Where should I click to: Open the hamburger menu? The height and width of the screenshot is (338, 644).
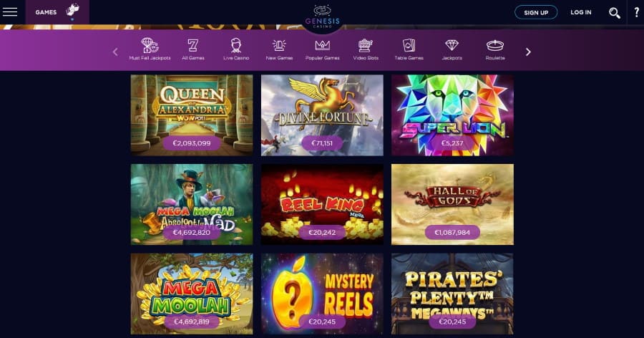[10, 12]
